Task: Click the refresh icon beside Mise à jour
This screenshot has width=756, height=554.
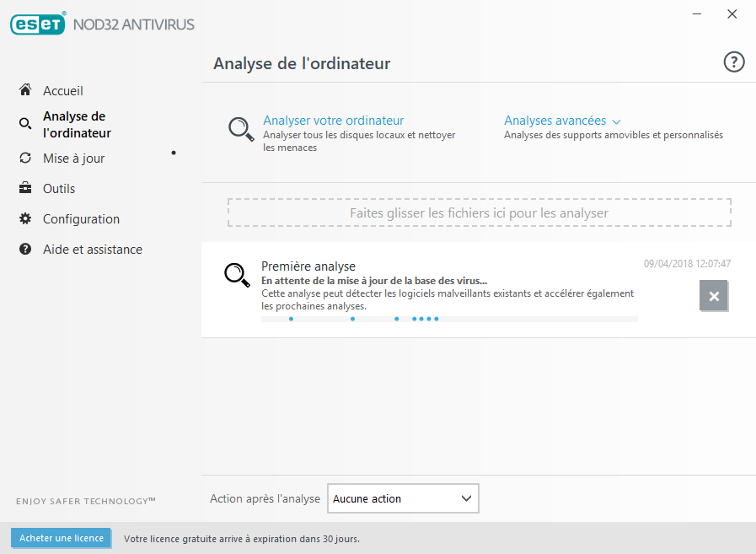Action: coord(25,158)
